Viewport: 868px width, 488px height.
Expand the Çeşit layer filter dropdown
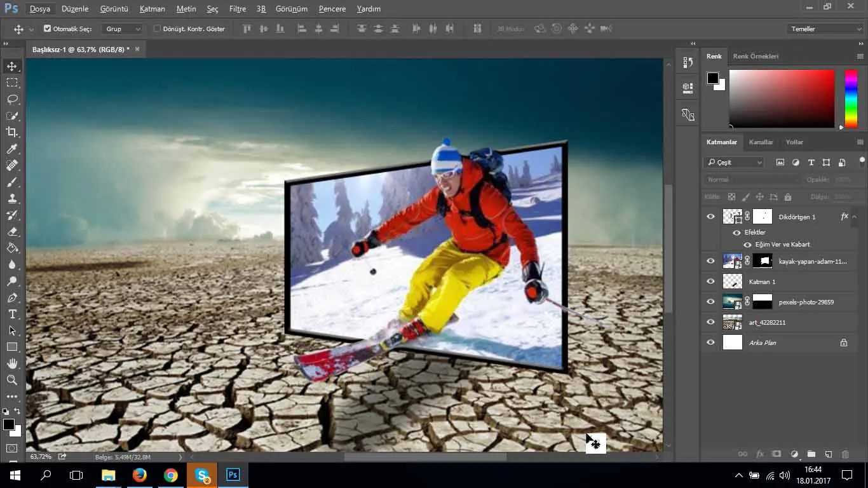tap(735, 163)
